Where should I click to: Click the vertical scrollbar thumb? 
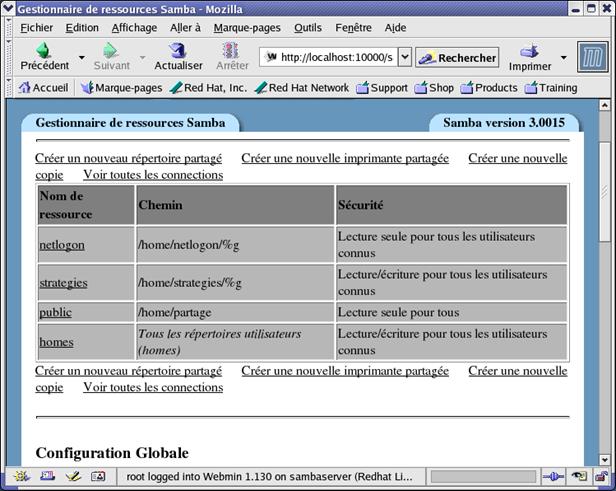(604, 191)
